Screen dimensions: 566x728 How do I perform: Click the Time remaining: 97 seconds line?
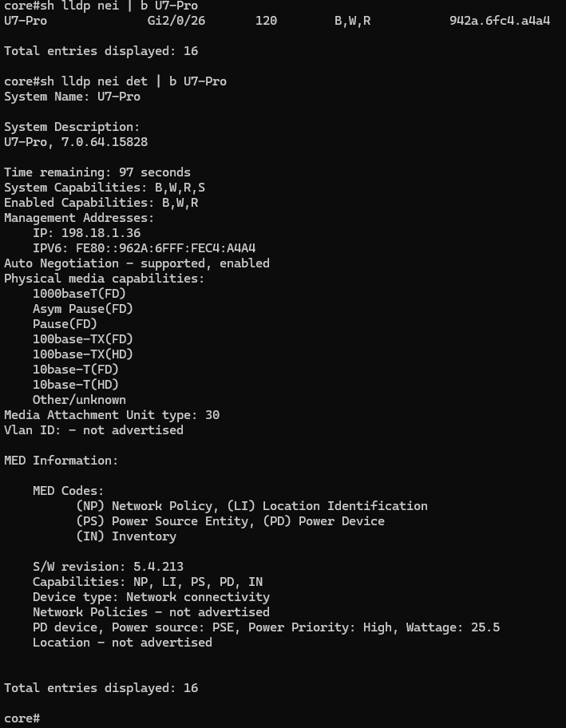click(97, 172)
